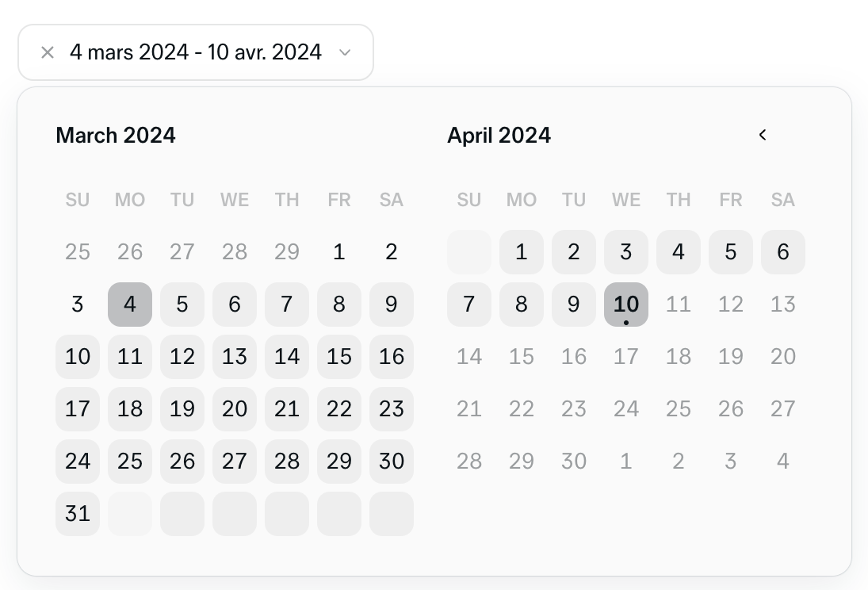Click the date range input field
Screen dimensions: 868x590
(x=196, y=52)
